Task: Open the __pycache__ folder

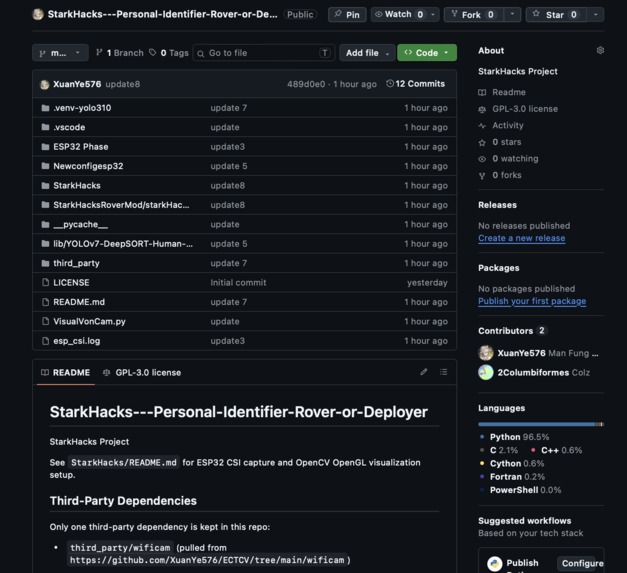Action: 80,225
